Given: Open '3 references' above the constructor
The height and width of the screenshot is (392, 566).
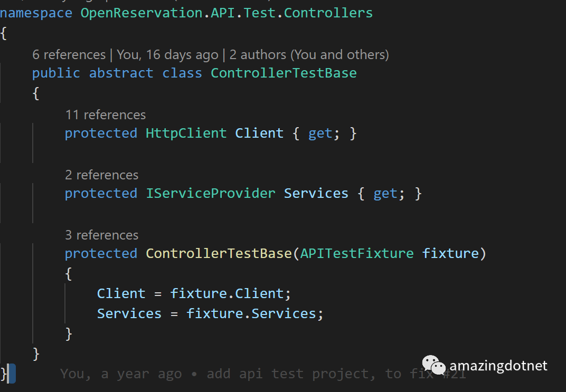Looking at the screenshot, I should click(x=101, y=235).
